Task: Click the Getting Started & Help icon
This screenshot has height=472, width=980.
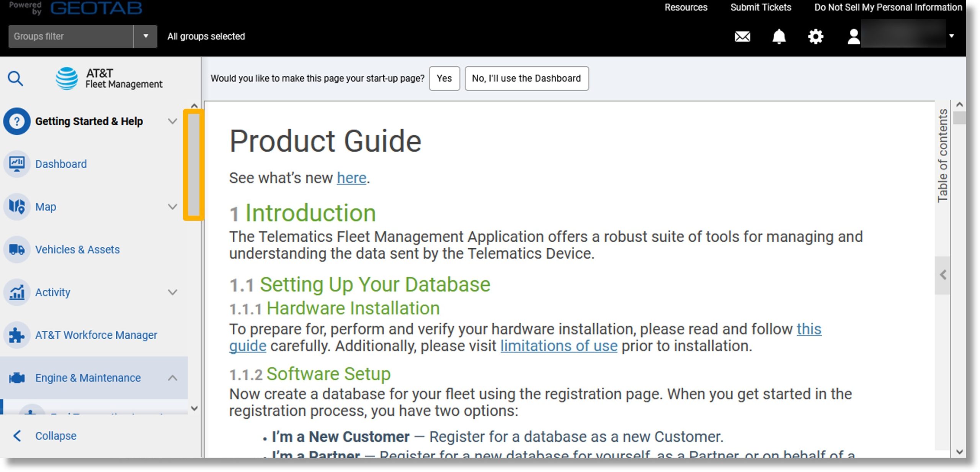Action: click(x=17, y=121)
